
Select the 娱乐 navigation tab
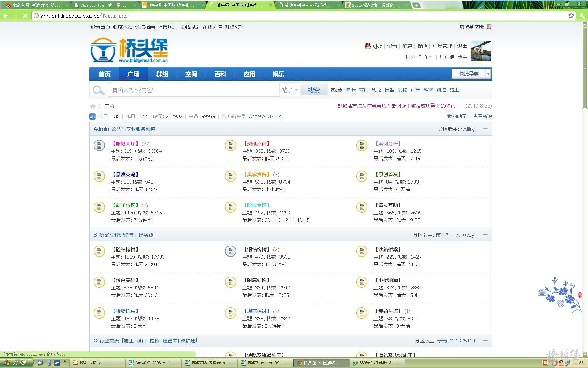tap(279, 74)
